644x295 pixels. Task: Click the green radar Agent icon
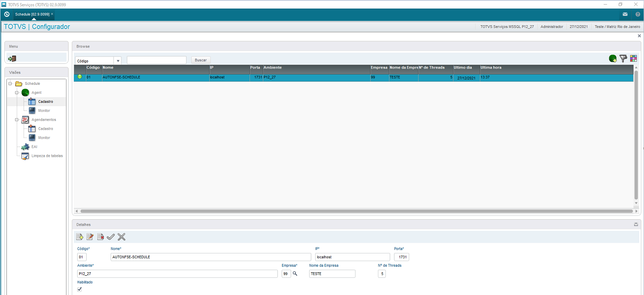pos(25,92)
